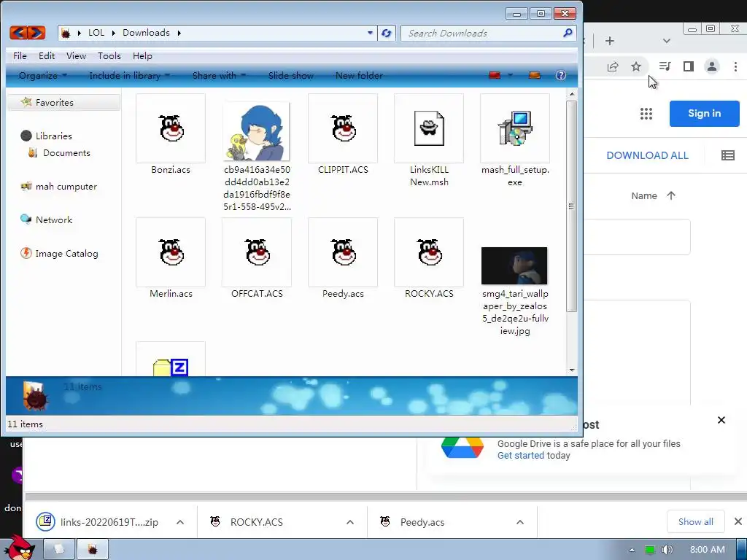Open Libraries in the navigation pane
Viewport: 747px width, 560px height.
53,136
